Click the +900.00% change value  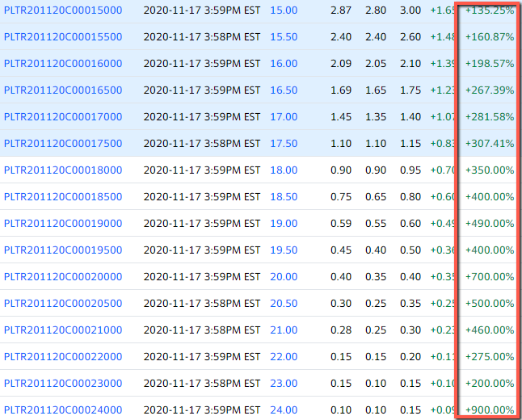coord(490,409)
